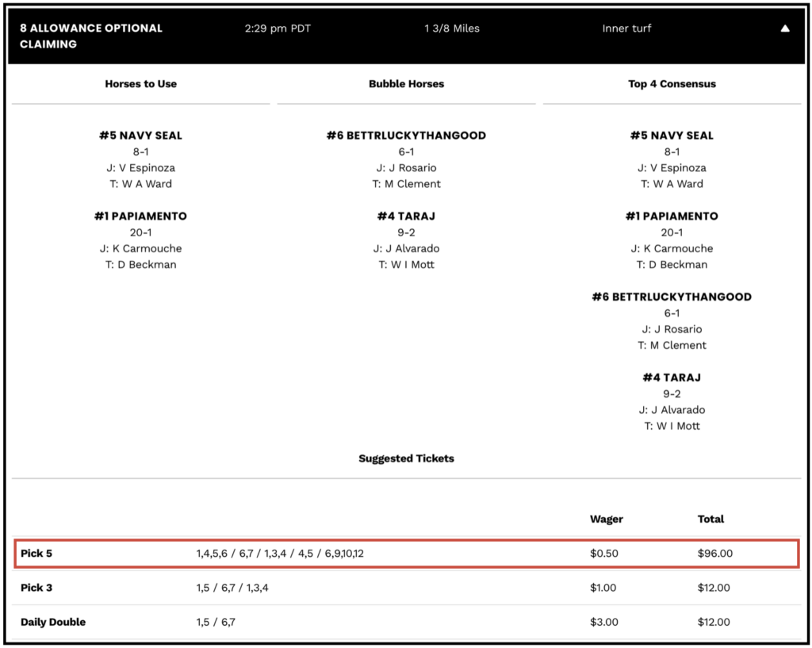The width and height of the screenshot is (812, 648).
Task: Collapse the race 8 panel with the arrow
Action: pyautogui.click(x=784, y=29)
